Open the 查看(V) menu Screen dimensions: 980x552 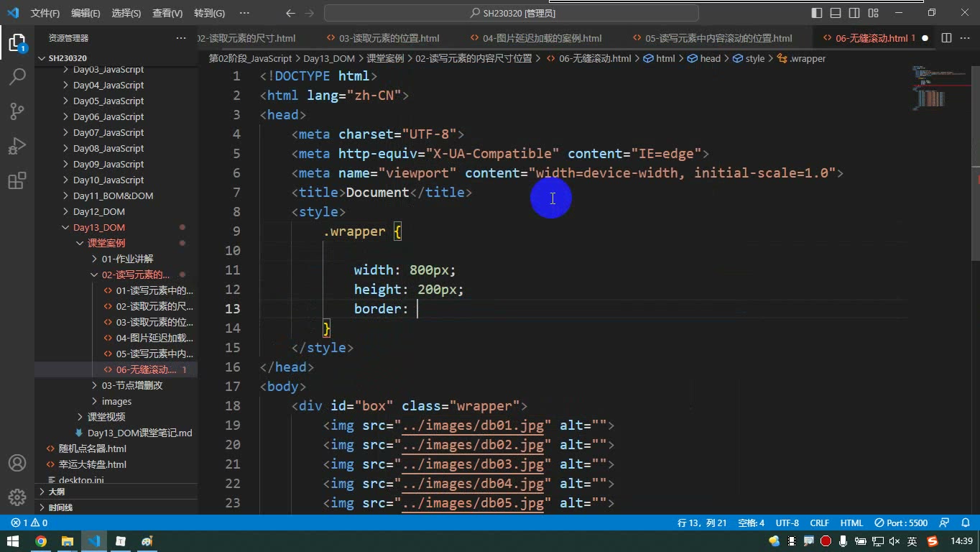(x=168, y=13)
